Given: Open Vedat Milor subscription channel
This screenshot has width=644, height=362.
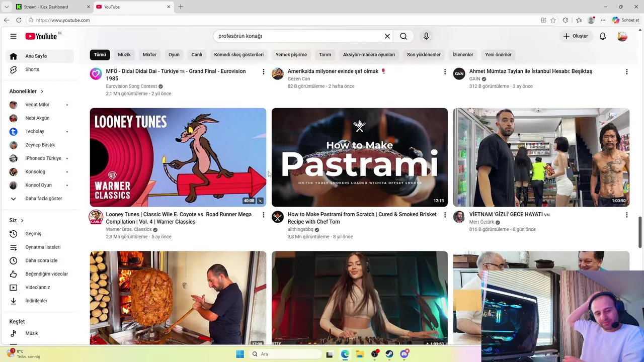Looking at the screenshot, I should pyautogui.click(x=40, y=105).
